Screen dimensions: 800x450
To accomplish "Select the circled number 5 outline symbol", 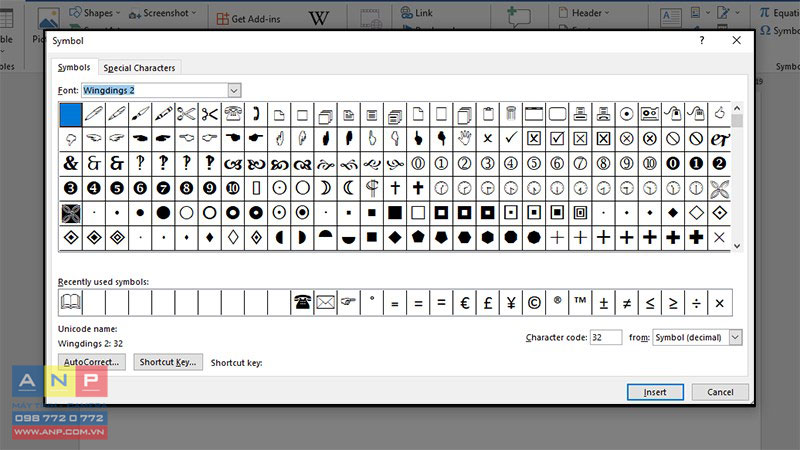I will 534,163.
